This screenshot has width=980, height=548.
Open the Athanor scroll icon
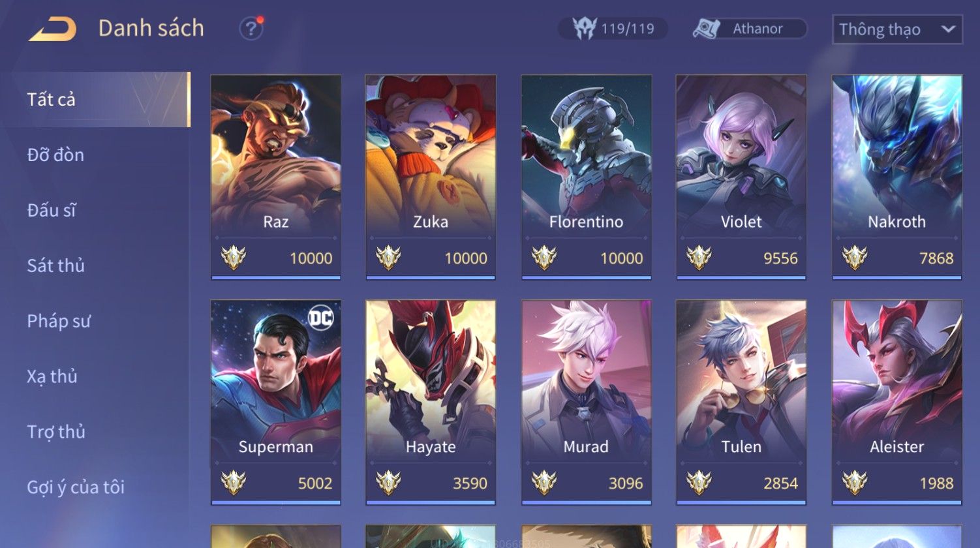click(x=707, y=29)
